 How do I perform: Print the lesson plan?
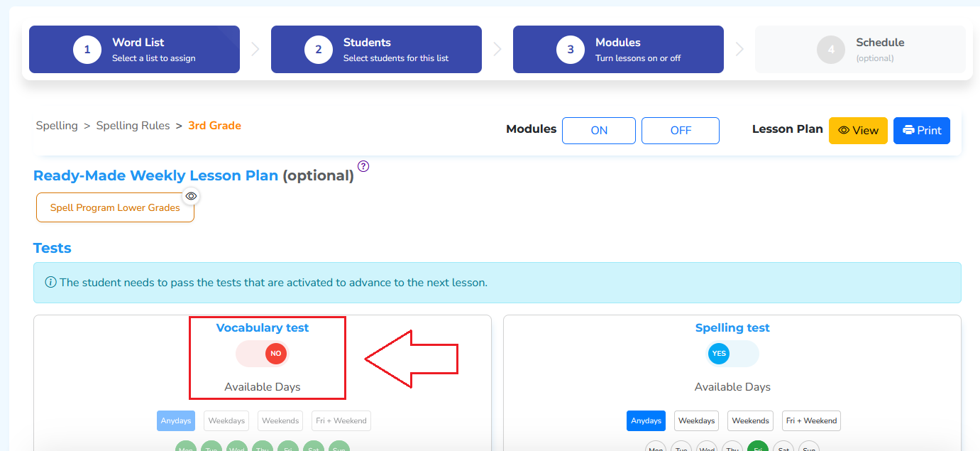point(922,131)
